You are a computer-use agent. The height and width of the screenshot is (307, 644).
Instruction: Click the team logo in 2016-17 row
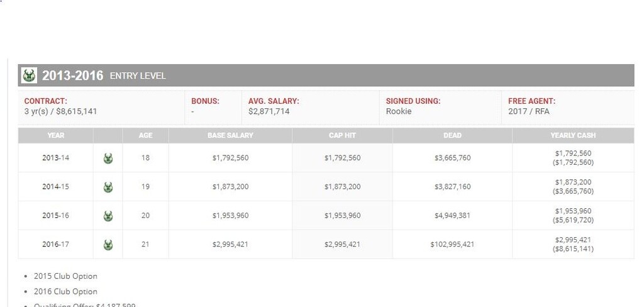[x=108, y=245]
